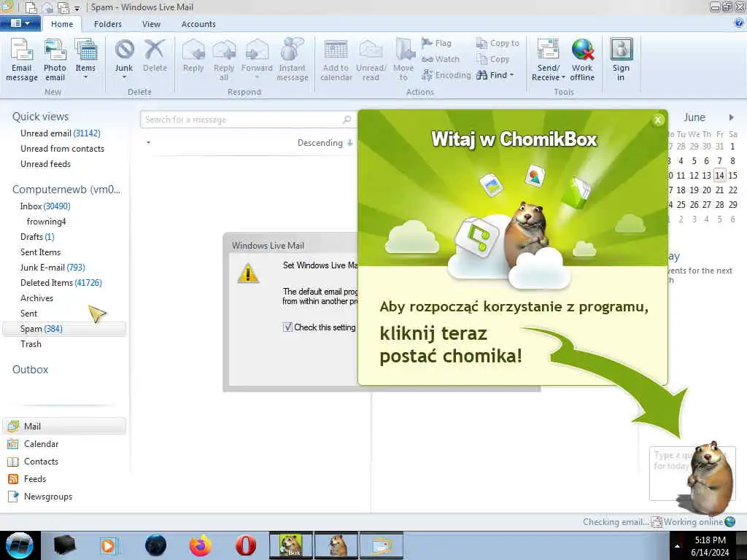Switch to the Home ribbon tab
The image size is (747, 560).
tap(62, 24)
